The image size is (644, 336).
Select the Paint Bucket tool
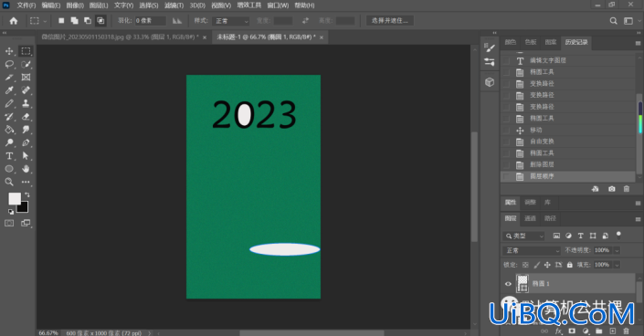(9, 130)
